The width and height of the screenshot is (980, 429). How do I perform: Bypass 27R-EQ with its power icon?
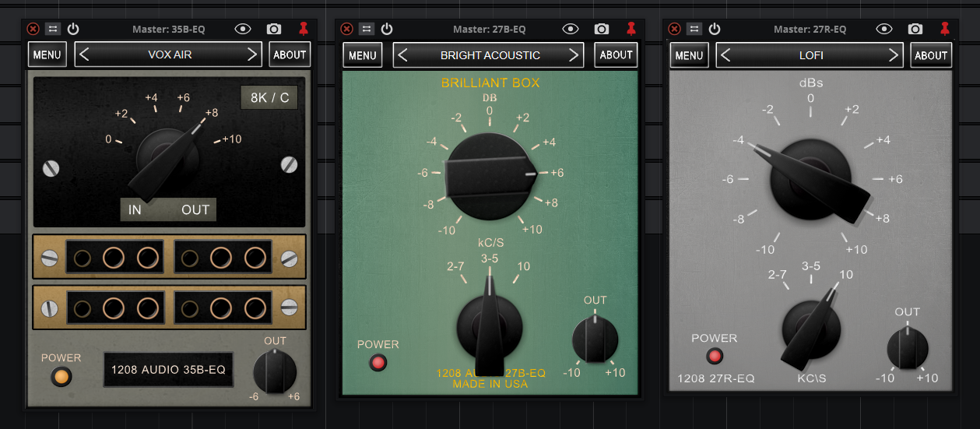714,29
